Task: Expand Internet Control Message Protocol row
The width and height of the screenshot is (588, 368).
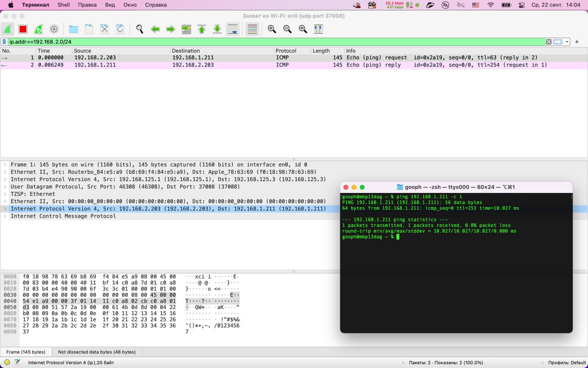Action: (x=5, y=216)
